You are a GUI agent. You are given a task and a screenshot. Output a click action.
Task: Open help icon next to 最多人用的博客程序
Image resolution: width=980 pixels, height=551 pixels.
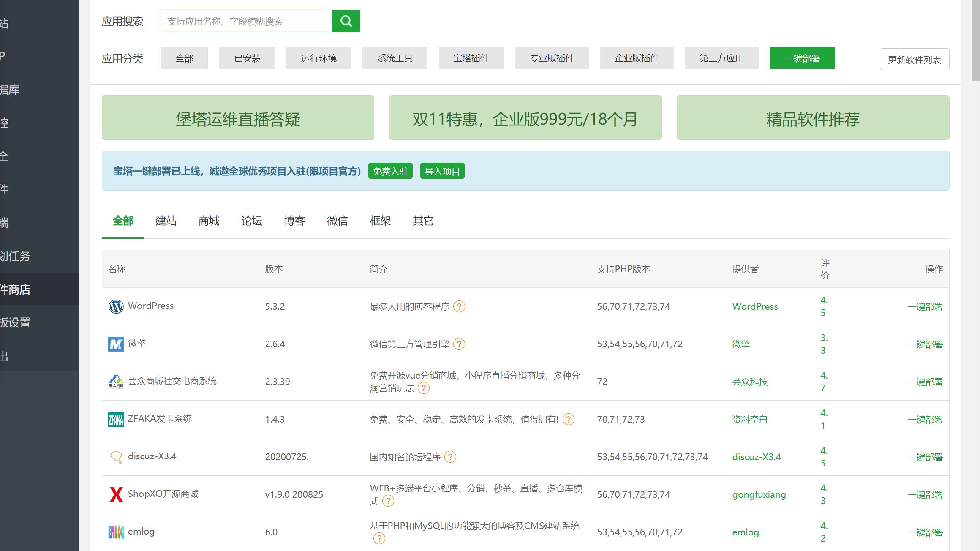459,306
